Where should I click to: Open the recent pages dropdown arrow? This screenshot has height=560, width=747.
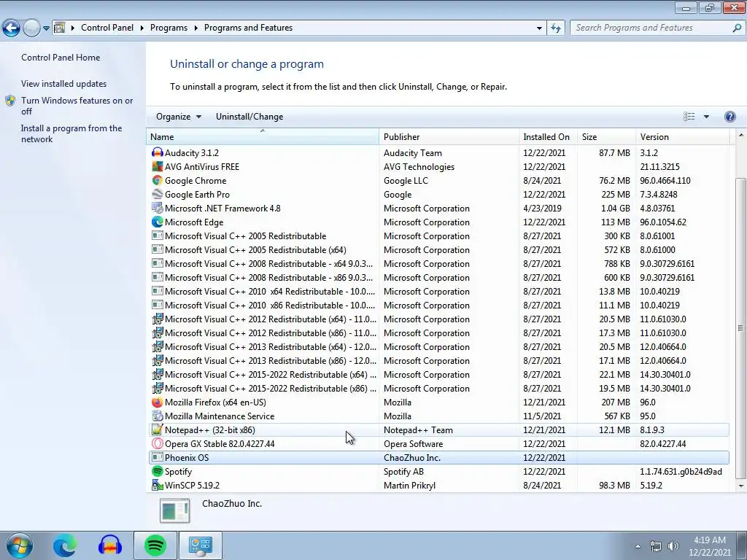pos(46,28)
